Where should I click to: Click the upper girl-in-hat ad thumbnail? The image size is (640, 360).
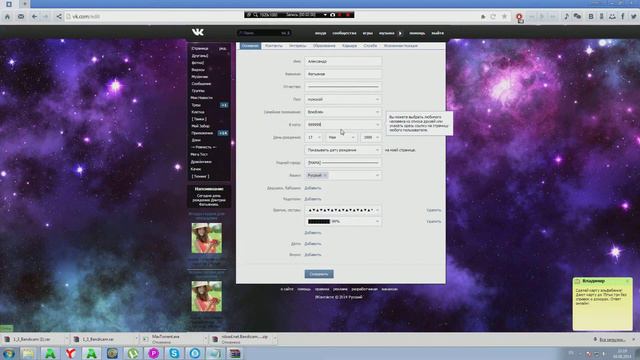pyautogui.click(x=207, y=238)
